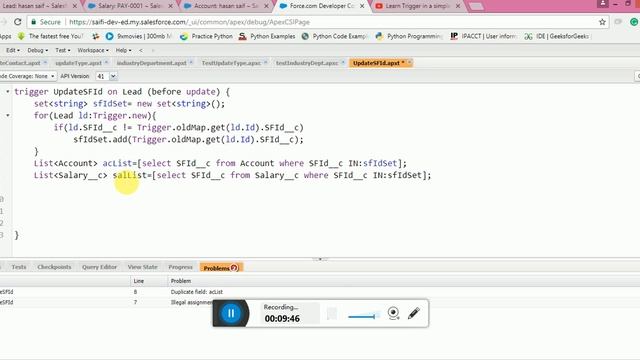Image resolution: width=640 pixels, height=360 pixels.
Task: Switch to the updateType.apxt editor tab
Action: pos(78,63)
